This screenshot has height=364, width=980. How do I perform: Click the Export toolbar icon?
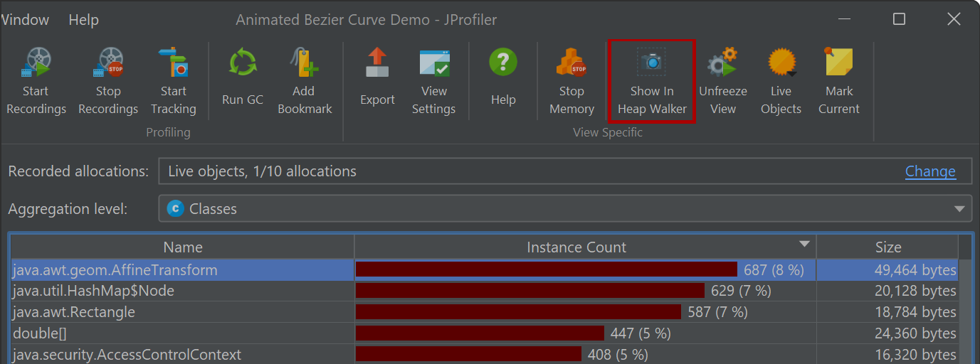click(x=377, y=63)
